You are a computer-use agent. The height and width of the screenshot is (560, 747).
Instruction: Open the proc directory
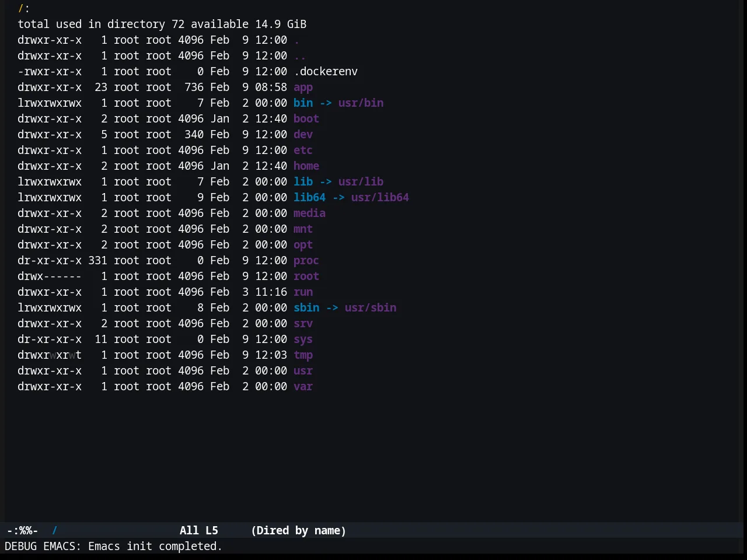[x=306, y=260]
